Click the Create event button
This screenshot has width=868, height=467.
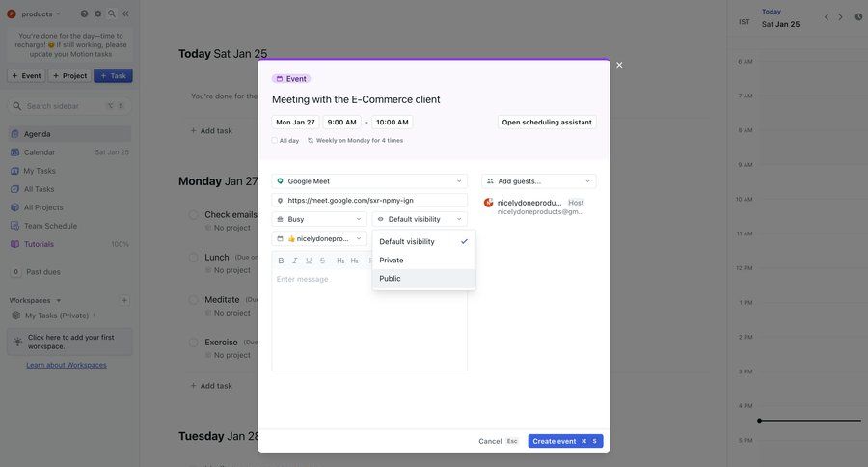tap(564, 441)
